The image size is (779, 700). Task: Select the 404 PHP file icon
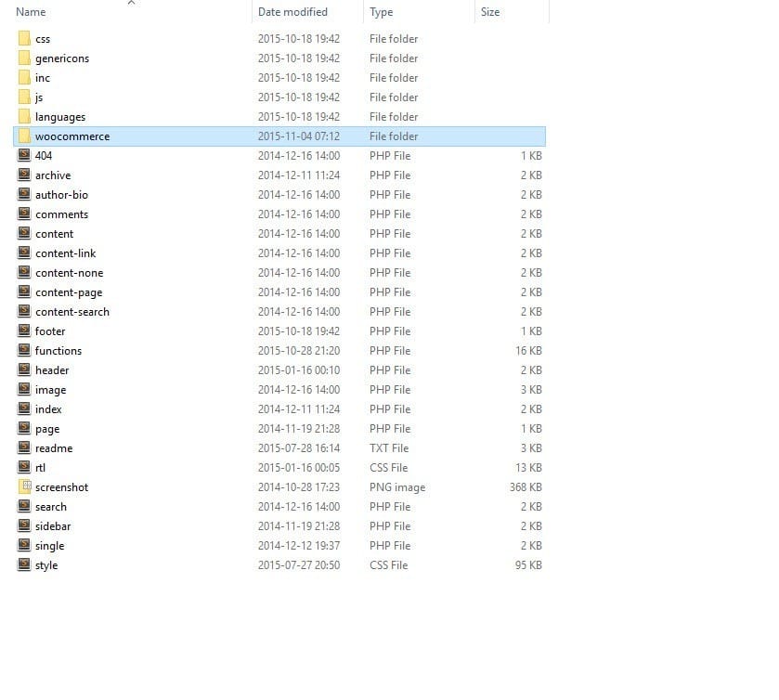[24, 155]
